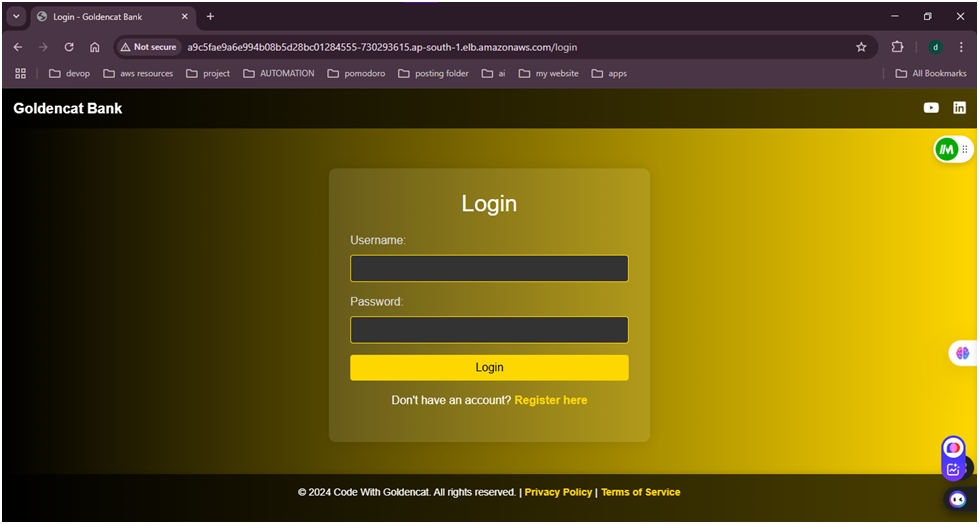This screenshot has height=524, width=979.
Task: Expand the tab search dropdown arrow
Action: click(x=16, y=17)
